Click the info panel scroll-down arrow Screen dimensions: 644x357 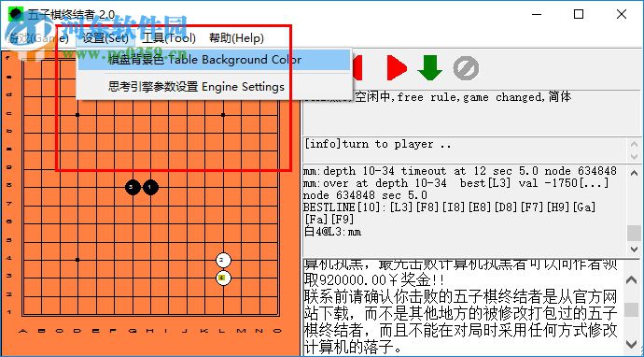pos(634,156)
